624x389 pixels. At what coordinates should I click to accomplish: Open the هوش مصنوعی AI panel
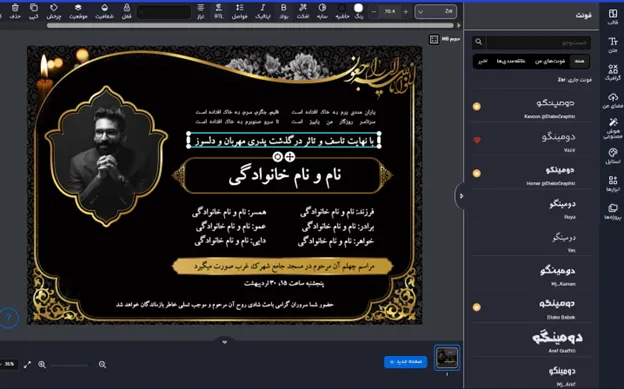pyautogui.click(x=612, y=128)
